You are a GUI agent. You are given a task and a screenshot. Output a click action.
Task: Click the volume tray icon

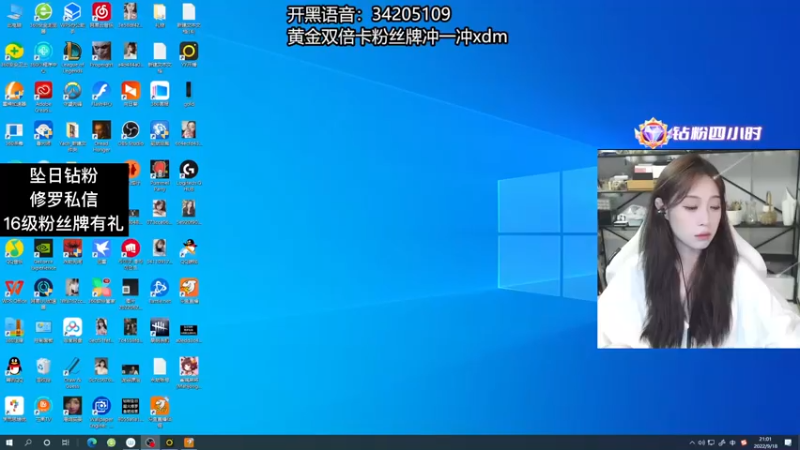[701, 443]
